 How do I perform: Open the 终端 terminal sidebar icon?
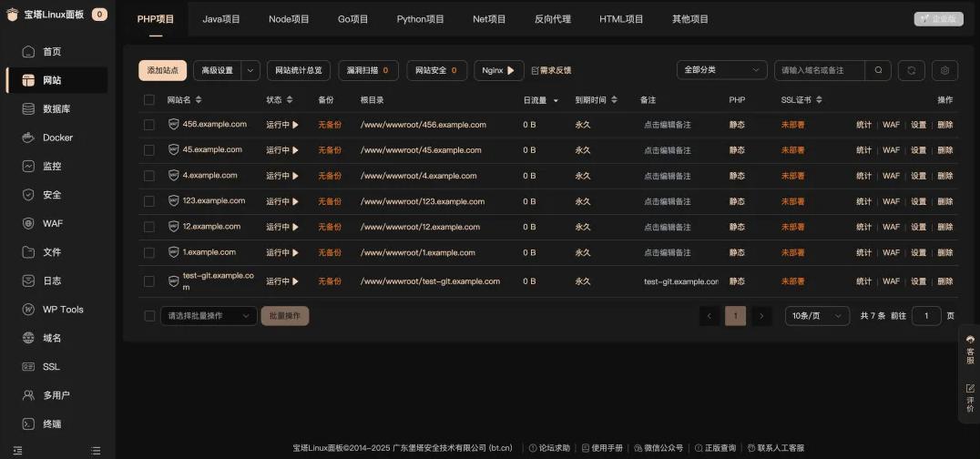pos(28,423)
